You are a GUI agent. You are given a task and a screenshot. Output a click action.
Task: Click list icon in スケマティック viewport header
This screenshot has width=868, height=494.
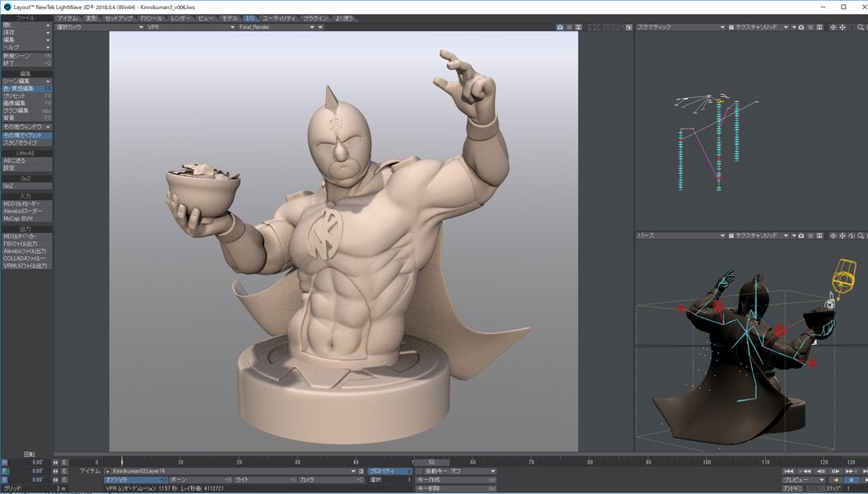(x=810, y=27)
